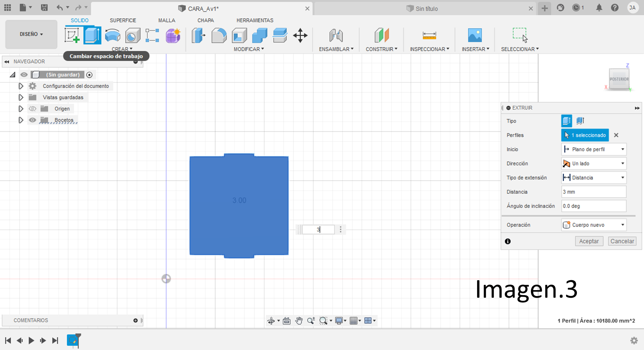Choose the thin Extrude type option
This screenshot has width=644, height=350.
click(580, 121)
